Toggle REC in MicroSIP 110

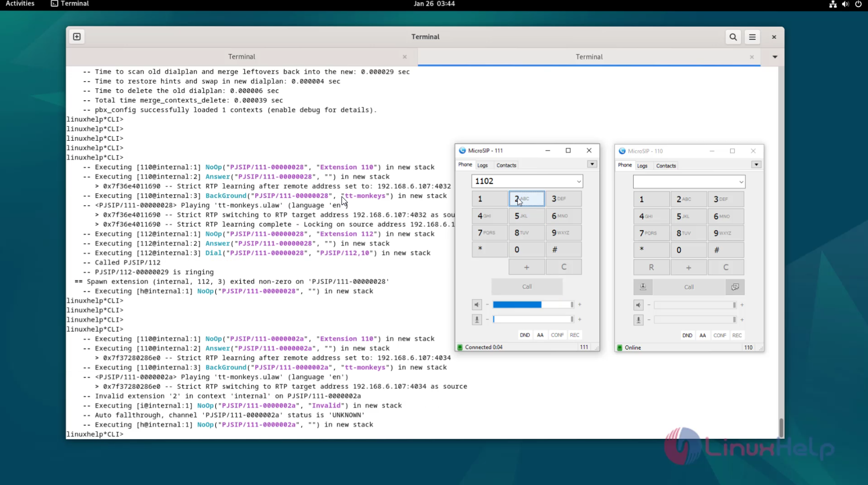click(x=737, y=335)
